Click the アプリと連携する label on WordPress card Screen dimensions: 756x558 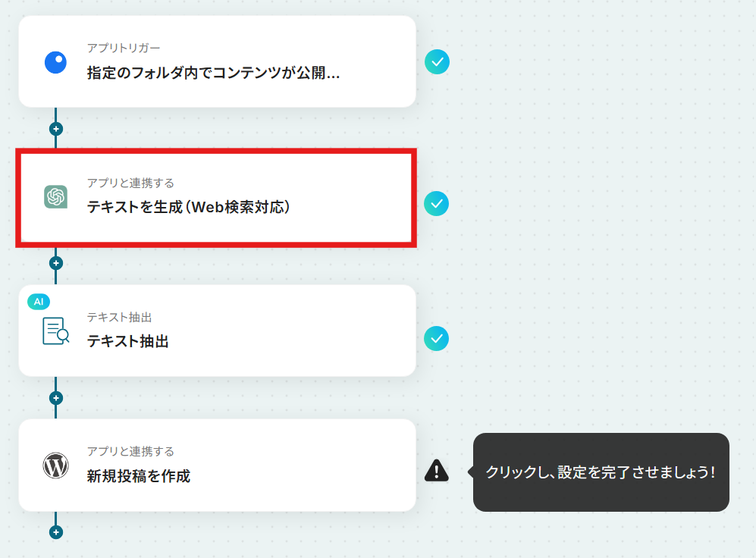[130, 452]
